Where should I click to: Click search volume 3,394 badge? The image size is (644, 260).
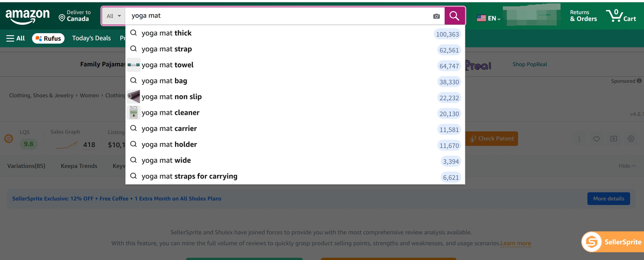coord(450,162)
